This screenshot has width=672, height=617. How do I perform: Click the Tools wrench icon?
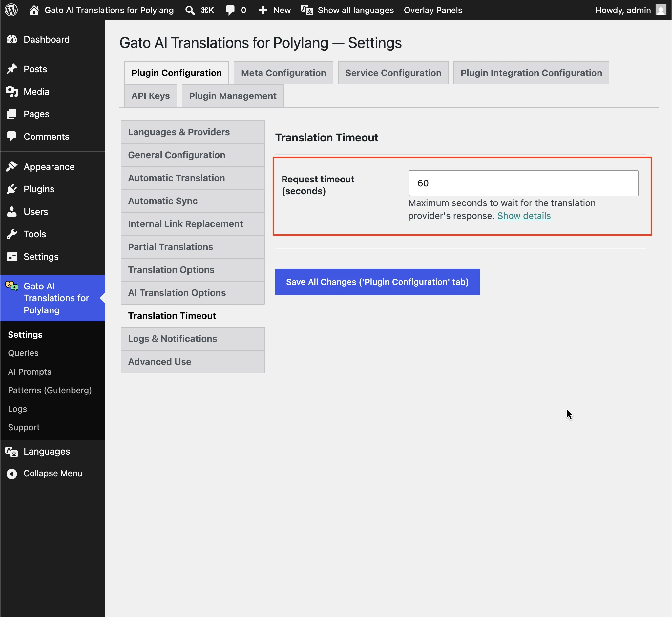(x=12, y=234)
